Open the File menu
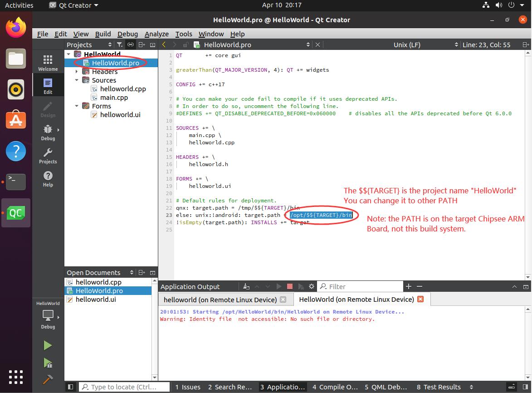This screenshot has height=393, width=532. point(43,34)
